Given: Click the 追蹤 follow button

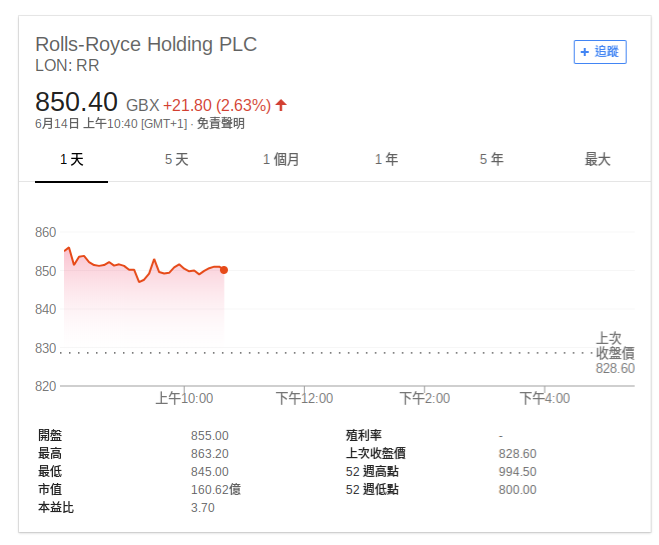Looking at the screenshot, I should click(600, 52).
